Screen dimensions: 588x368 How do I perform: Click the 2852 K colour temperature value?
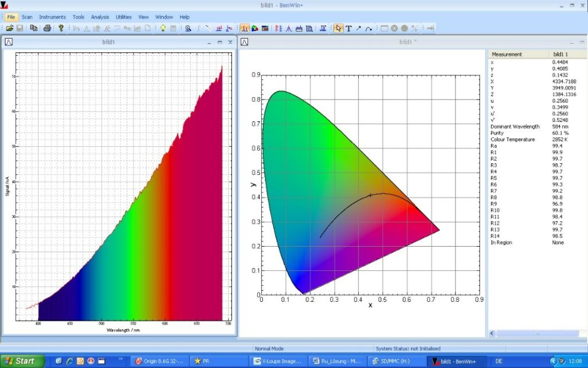click(560, 139)
